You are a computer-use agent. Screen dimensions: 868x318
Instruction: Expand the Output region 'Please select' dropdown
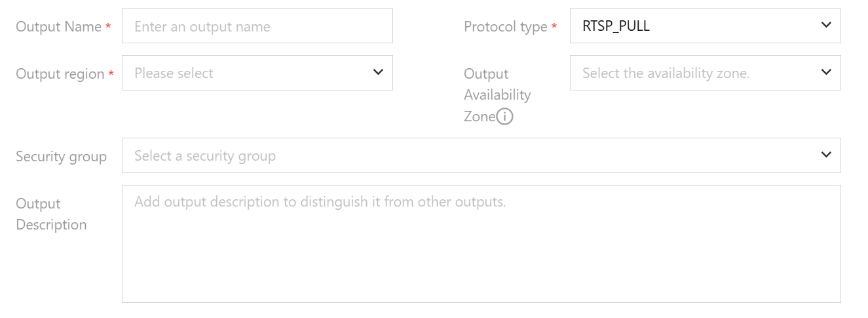pyautogui.click(x=249, y=73)
